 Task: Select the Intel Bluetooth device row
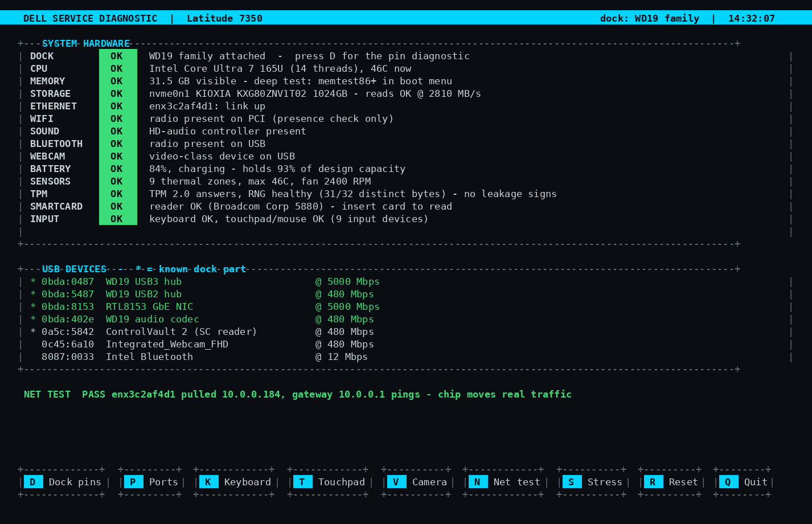coord(205,357)
